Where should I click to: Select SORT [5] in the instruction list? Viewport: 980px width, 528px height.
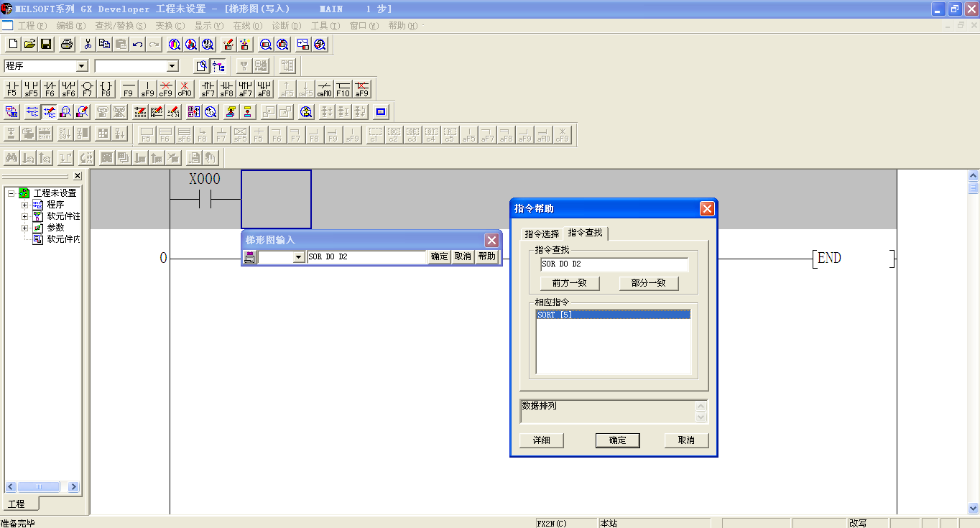click(x=613, y=315)
